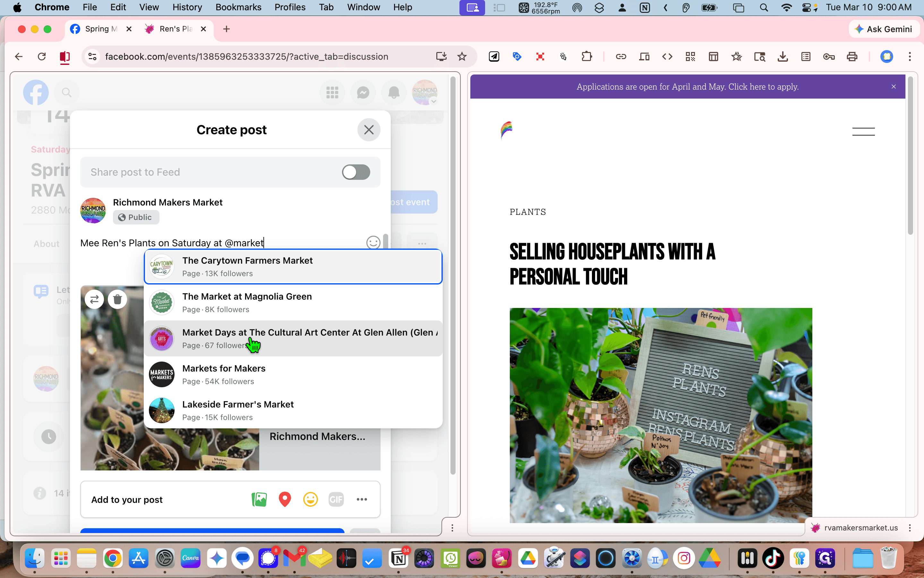Open the profile account dropdown
Image resolution: width=924 pixels, height=578 pixels.
click(x=424, y=92)
